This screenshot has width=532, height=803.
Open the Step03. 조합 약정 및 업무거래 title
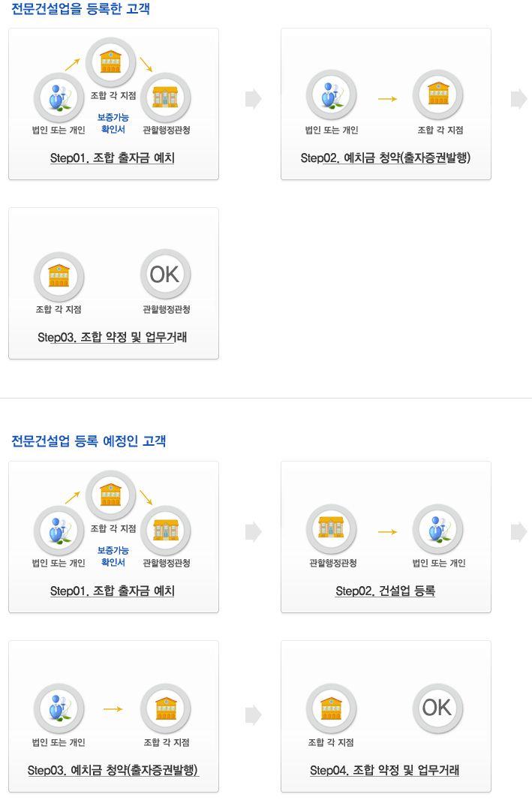[113, 338]
